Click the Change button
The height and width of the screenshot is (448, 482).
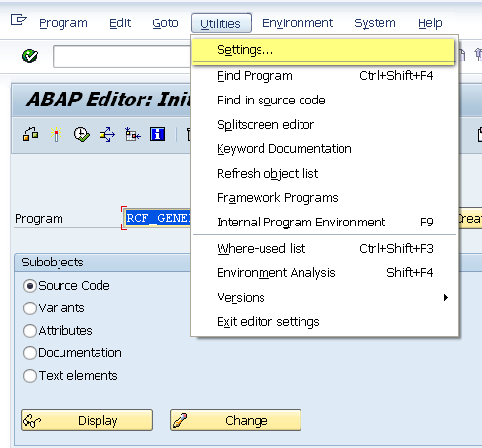coord(235,420)
